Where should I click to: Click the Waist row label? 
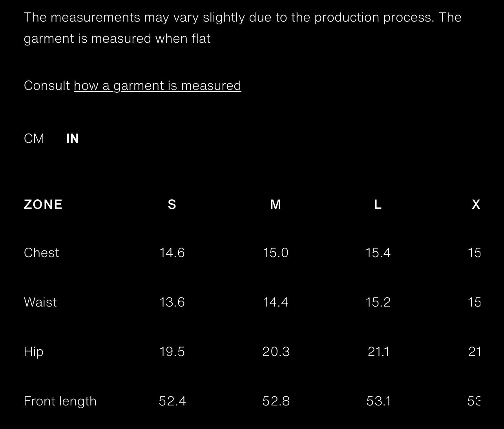tap(40, 302)
